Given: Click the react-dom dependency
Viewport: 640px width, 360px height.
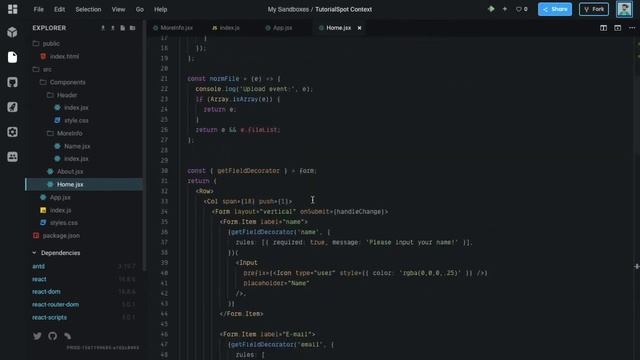Looking at the screenshot, I should click(46, 291).
